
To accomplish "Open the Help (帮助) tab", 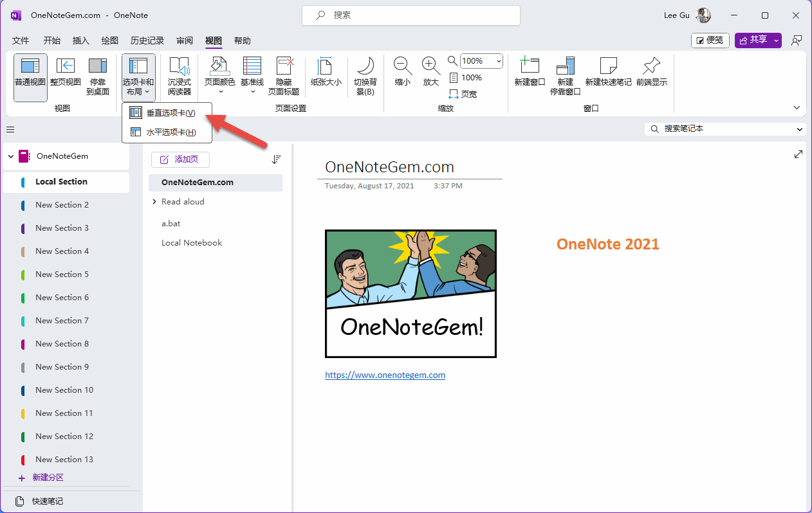I will [243, 40].
